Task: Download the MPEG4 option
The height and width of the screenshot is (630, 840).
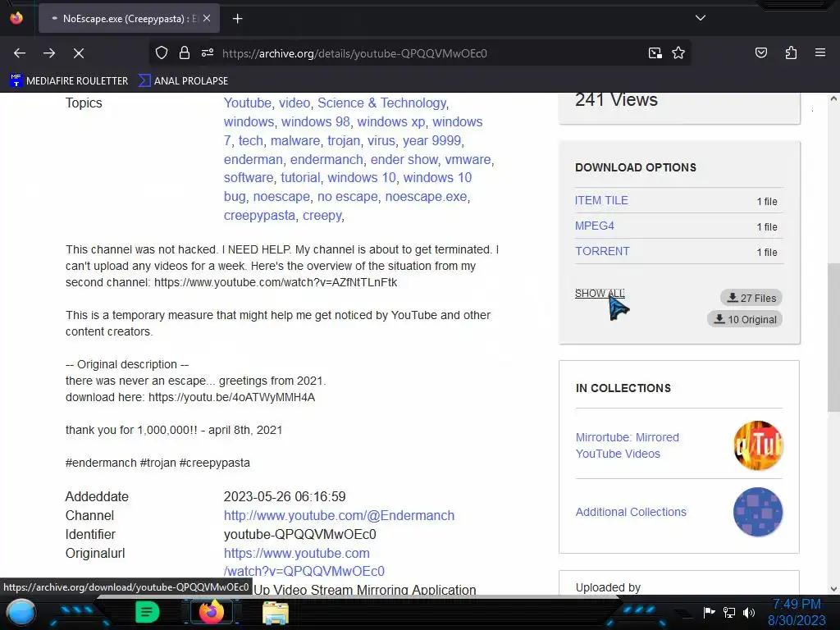Action: pyautogui.click(x=595, y=226)
